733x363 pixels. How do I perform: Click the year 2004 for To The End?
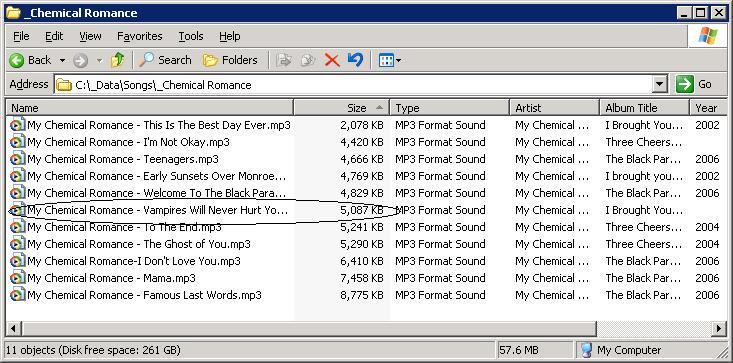click(707, 227)
